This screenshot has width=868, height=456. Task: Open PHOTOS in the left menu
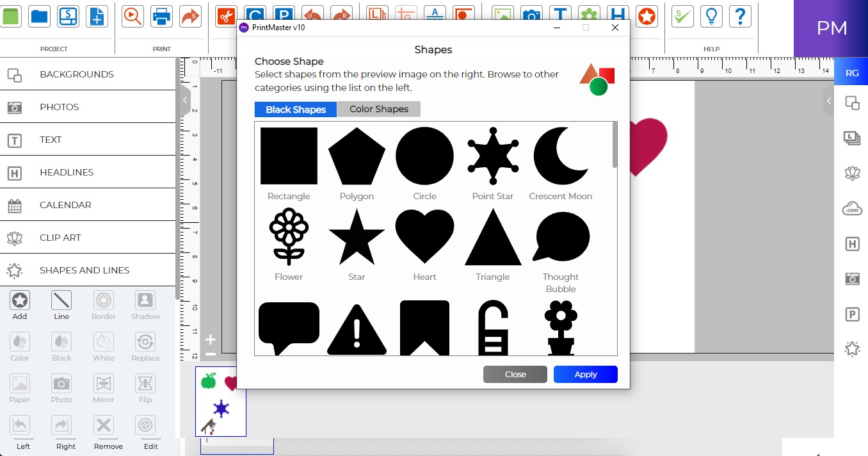click(88, 107)
